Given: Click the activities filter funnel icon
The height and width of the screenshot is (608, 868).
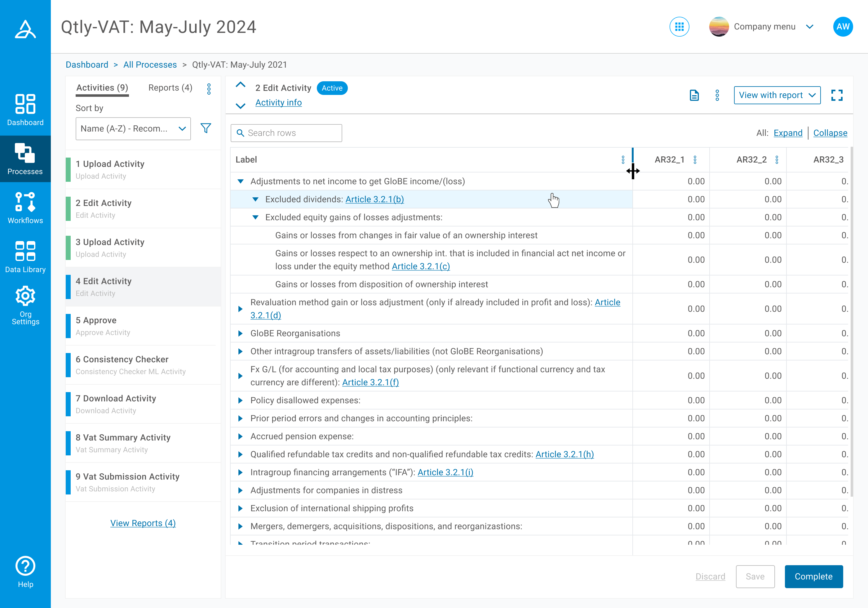Looking at the screenshot, I should click(206, 128).
